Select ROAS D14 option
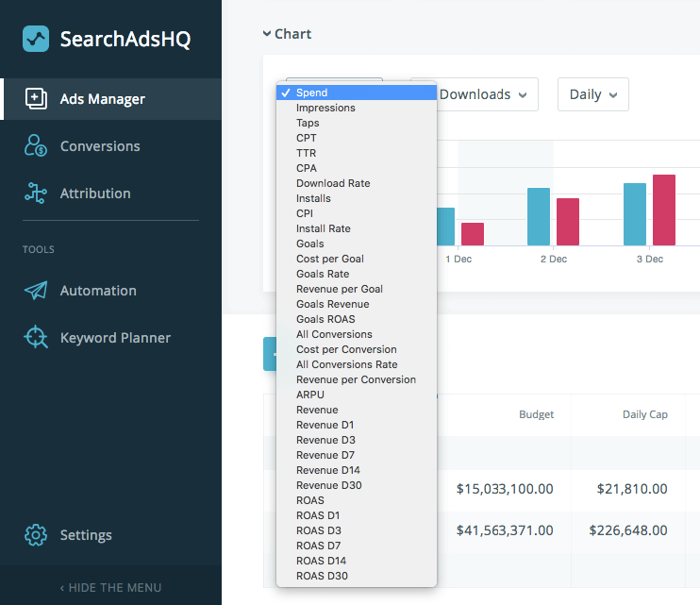The width and height of the screenshot is (700, 605). pyautogui.click(x=357, y=561)
